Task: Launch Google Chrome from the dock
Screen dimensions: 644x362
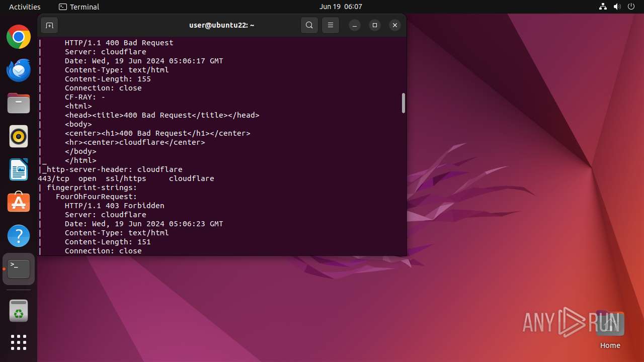Action: [x=19, y=37]
